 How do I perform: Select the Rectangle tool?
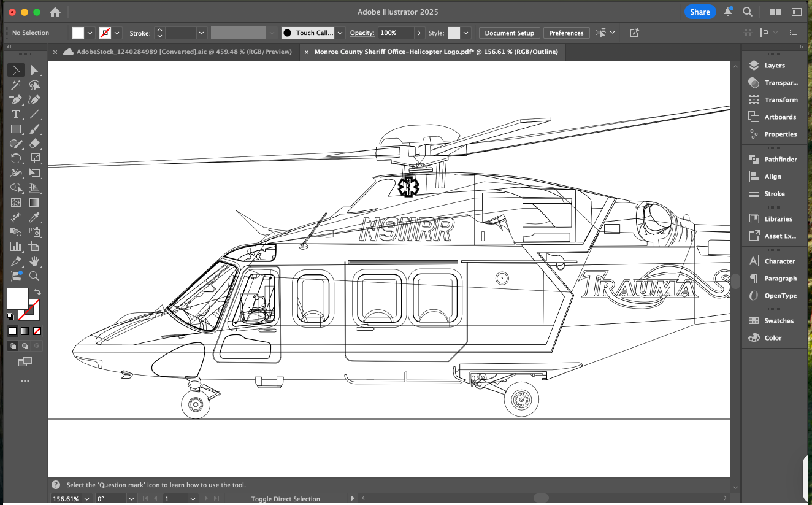pos(16,129)
